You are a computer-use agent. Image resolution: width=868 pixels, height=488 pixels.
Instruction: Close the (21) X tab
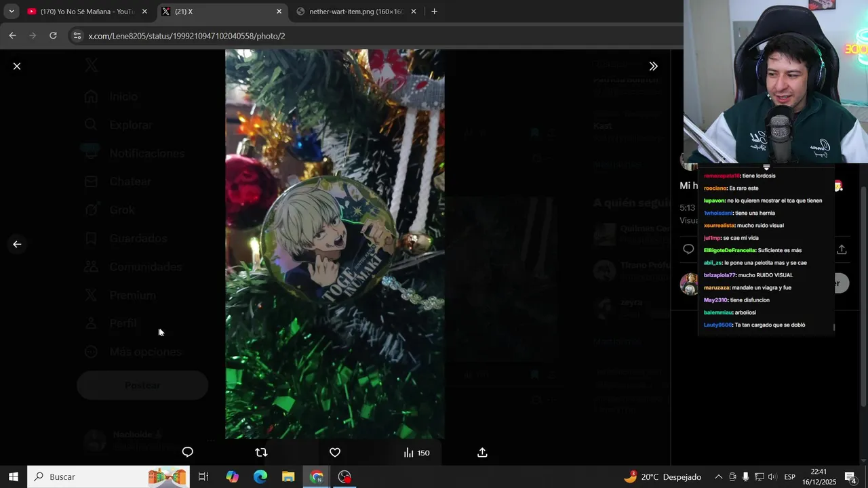279,12
